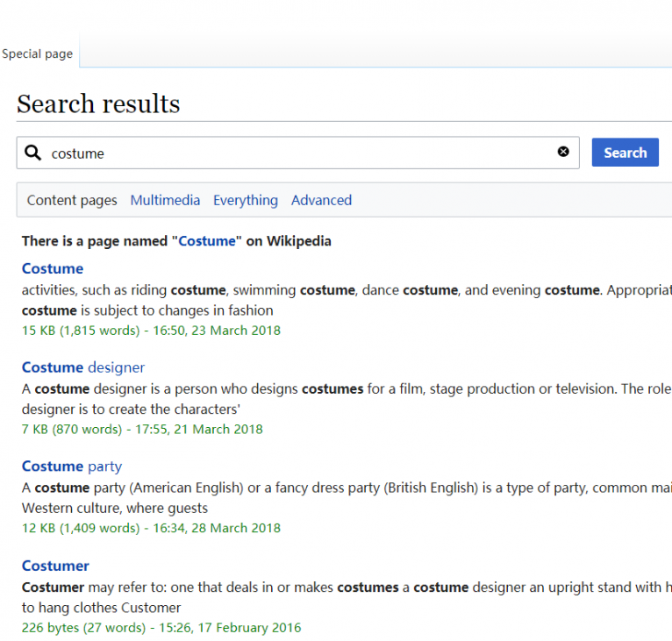Select the Special page tab
The width and height of the screenshot is (672, 641).
[x=38, y=53]
